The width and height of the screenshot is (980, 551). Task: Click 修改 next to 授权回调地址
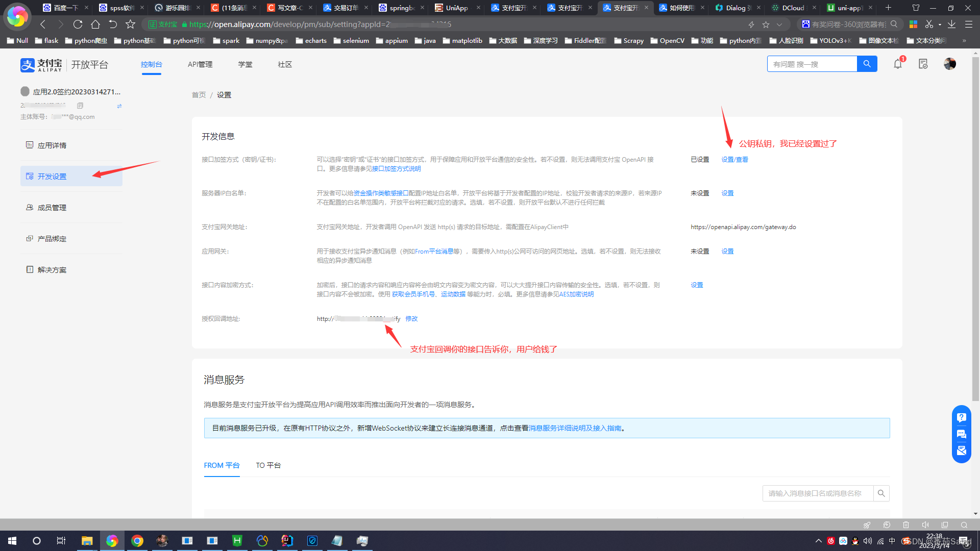pyautogui.click(x=411, y=319)
